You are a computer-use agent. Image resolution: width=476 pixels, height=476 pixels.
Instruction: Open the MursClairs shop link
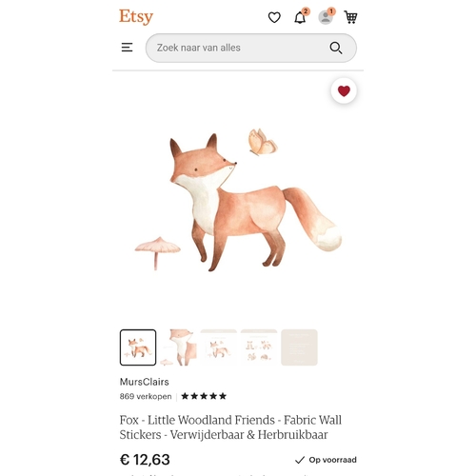[x=145, y=382]
